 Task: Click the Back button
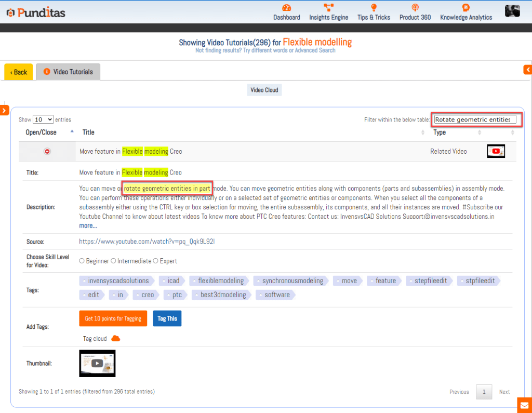pos(19,72)
